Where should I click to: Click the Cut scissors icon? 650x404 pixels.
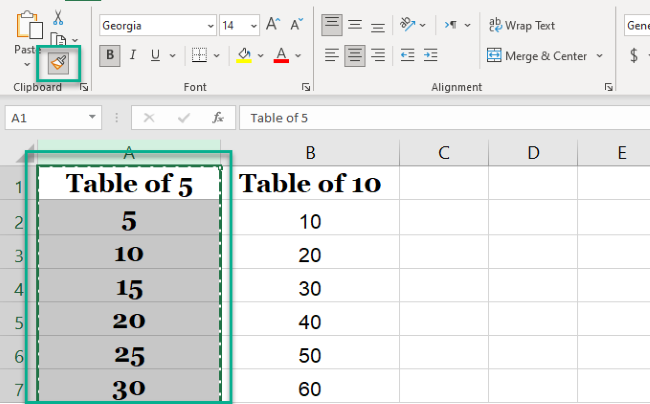(x=58, y=17)
